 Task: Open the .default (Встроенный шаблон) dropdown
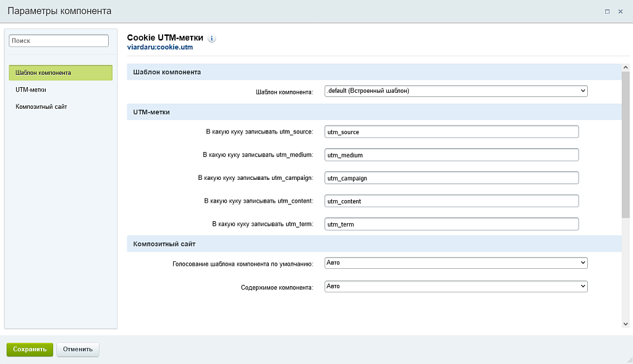coord(455,90)
